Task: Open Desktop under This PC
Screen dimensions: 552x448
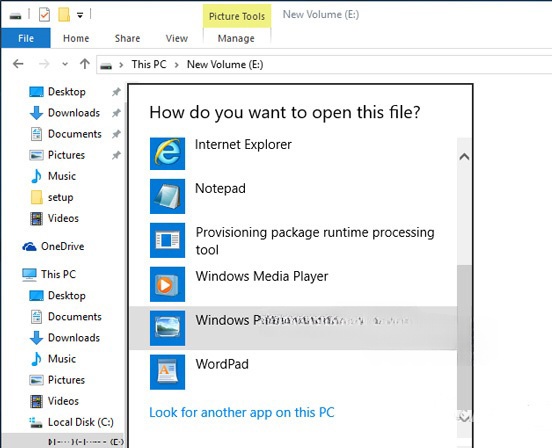Action: [57, 296]
